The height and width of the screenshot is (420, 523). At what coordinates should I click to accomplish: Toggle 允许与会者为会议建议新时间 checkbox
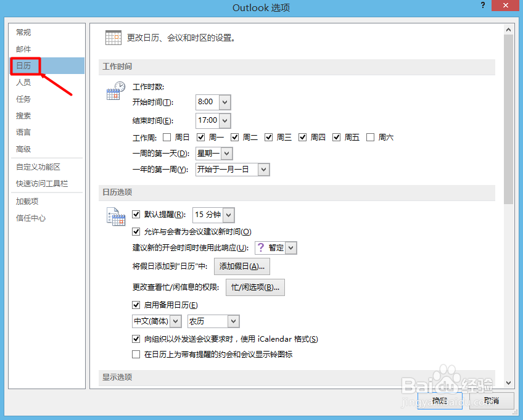[136, 231]
